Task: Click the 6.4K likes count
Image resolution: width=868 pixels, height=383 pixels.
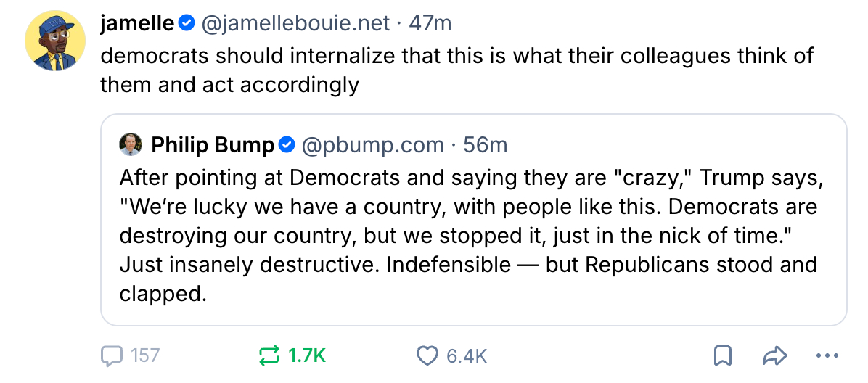Action: [466, 355]
